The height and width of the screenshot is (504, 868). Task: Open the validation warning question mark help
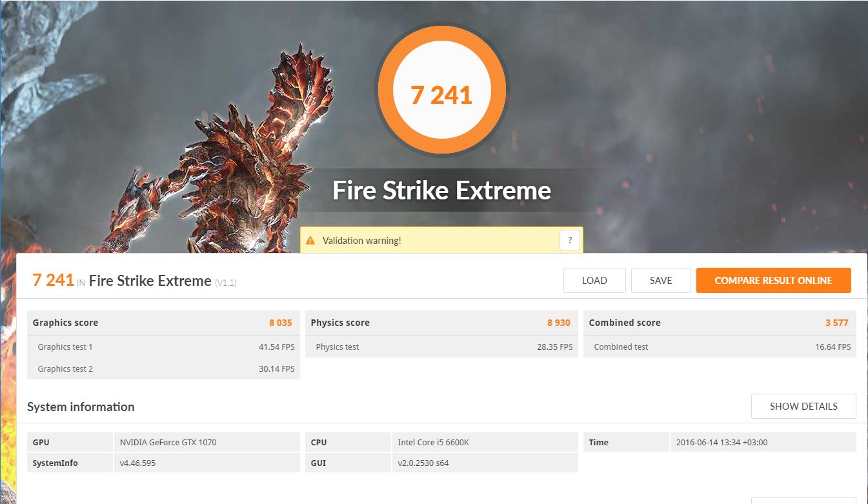569,241
